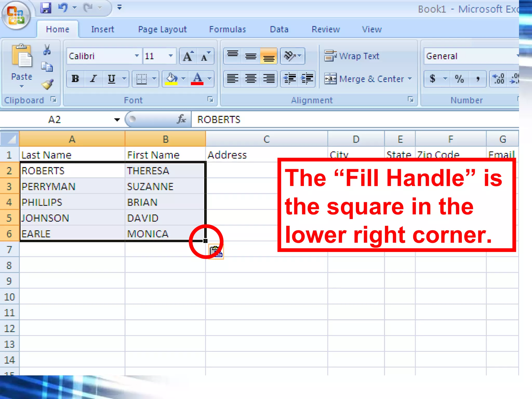Switch to the Formulas tab
The image size is (532, 399).
[x=227, y=29]
